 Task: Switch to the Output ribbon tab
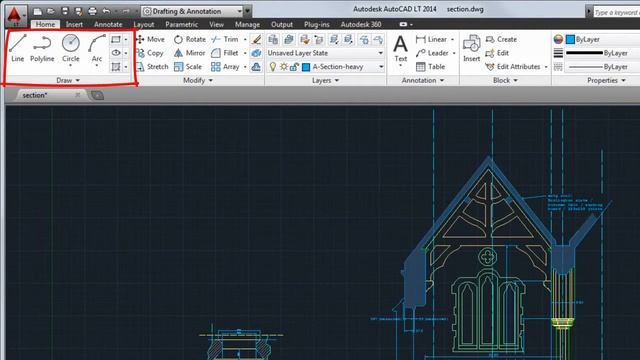[282, 24]
